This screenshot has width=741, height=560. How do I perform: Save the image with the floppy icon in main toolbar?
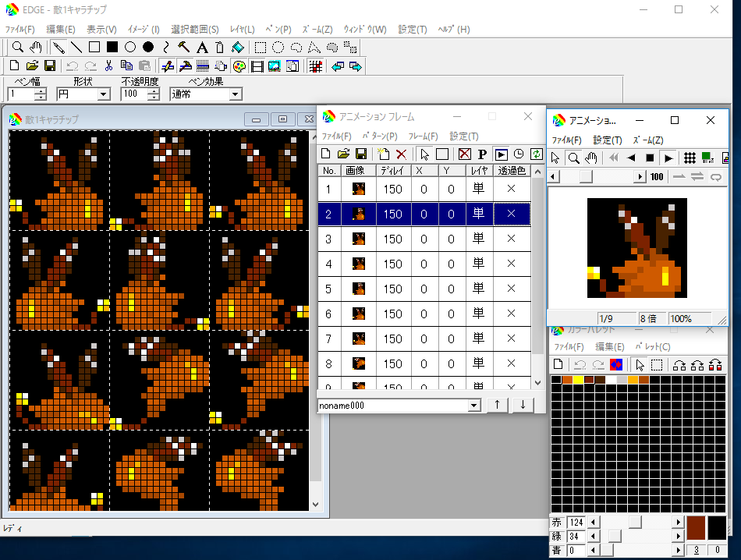(x=50, y=66)
